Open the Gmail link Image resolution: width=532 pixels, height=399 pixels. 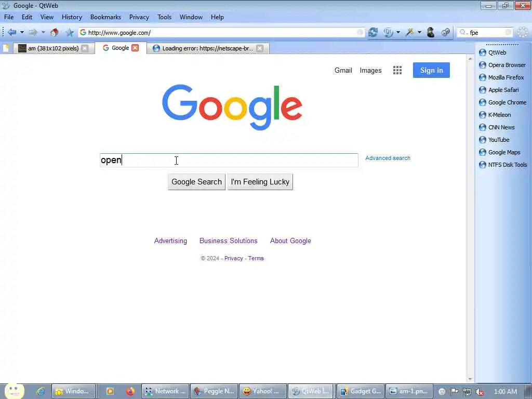coord(343,70)
